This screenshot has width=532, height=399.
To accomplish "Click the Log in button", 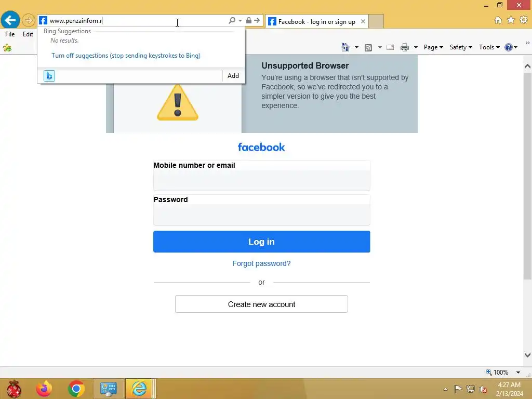I will tap(262, 242).
